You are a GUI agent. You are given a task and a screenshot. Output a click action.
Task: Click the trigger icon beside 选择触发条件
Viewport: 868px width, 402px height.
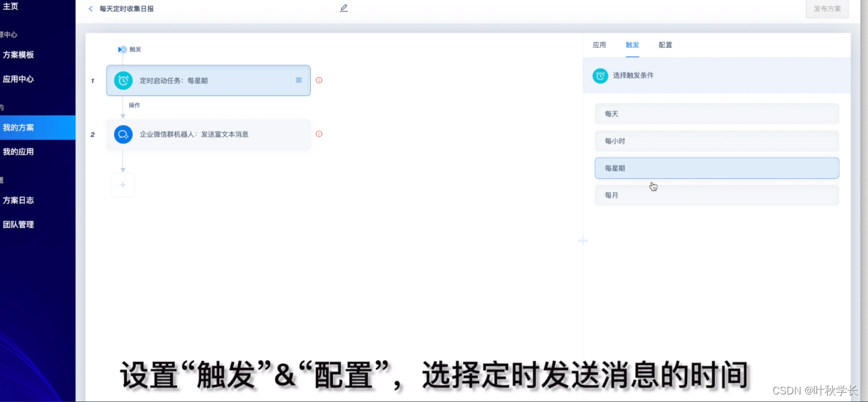click(600, 75)
